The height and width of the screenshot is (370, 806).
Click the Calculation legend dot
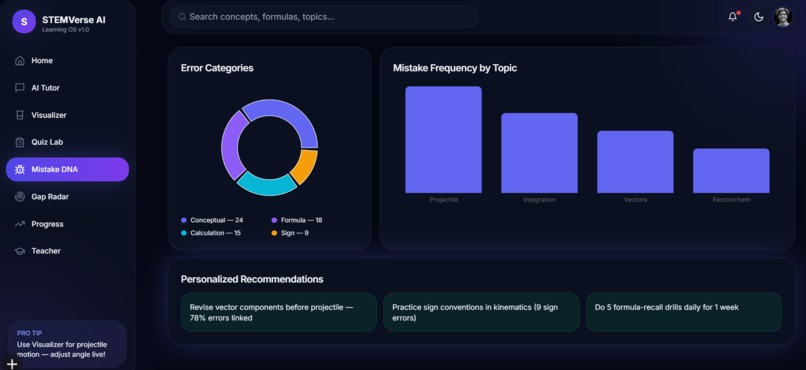click(184, 233)
